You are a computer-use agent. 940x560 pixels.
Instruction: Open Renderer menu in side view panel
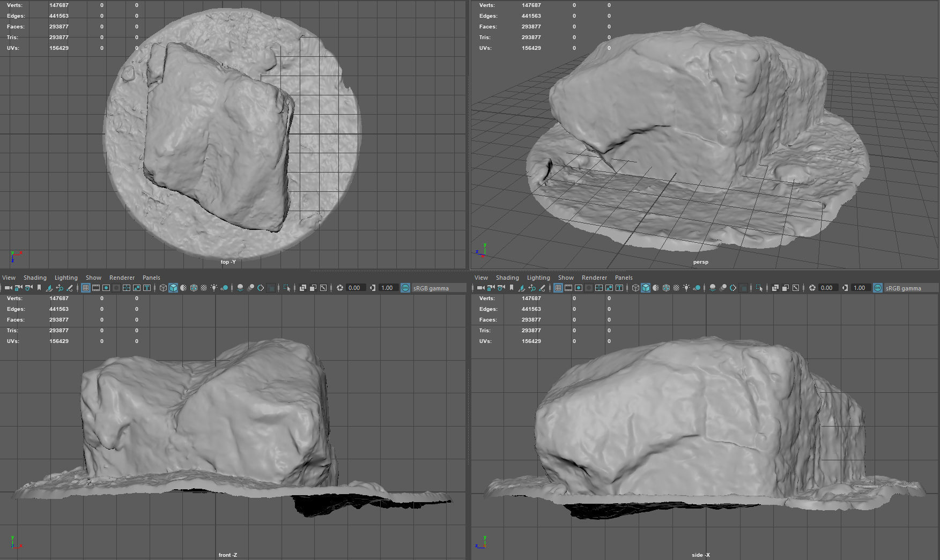click(594, 278)
